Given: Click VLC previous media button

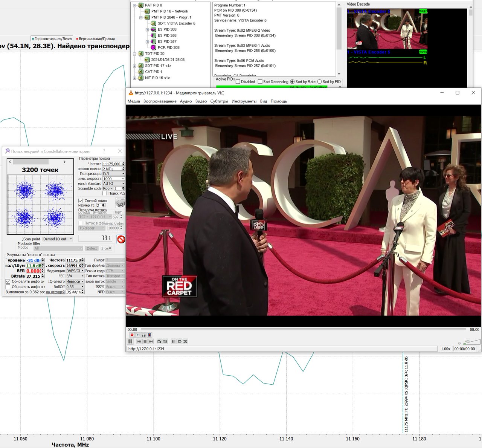Looking at the screenshot, I should click(x=139, y=341).
